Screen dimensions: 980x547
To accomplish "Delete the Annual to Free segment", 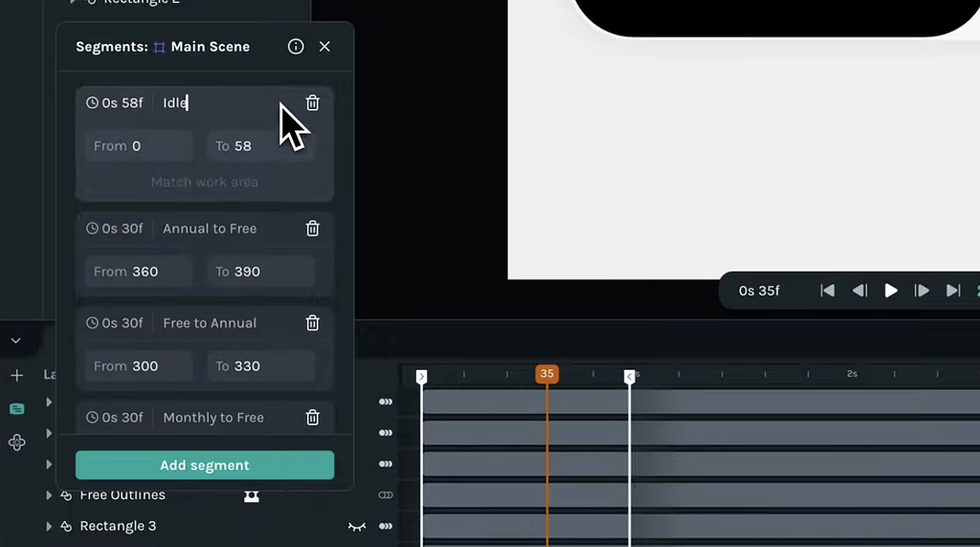I will (x=312, y=229).
